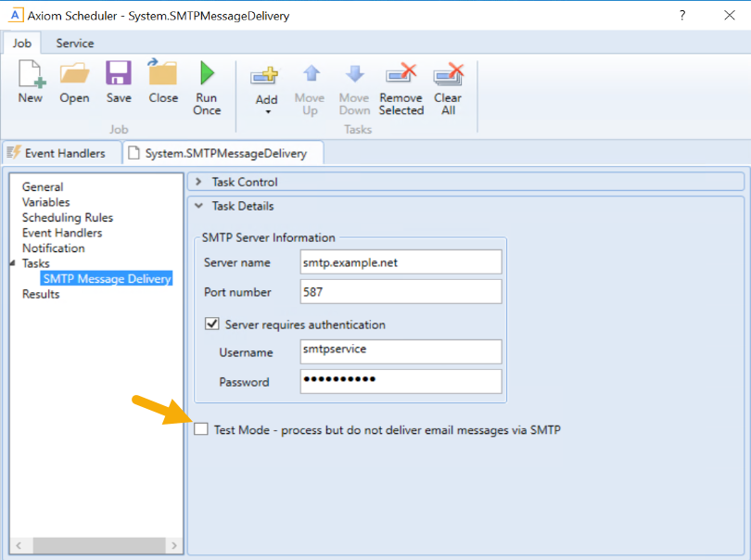Collapse the Tasks tree node arrow
The width and height of the screenshot is (751, 560).
(13, 263)
